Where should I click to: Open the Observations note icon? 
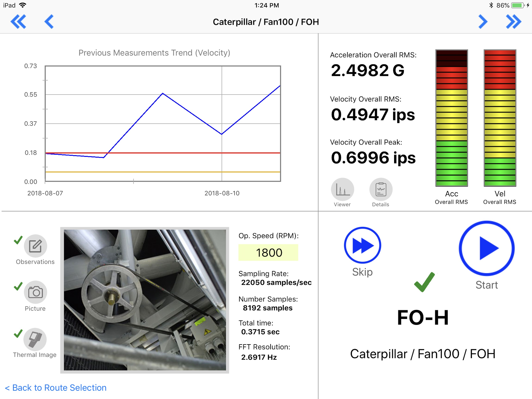(x=35, y=246)
